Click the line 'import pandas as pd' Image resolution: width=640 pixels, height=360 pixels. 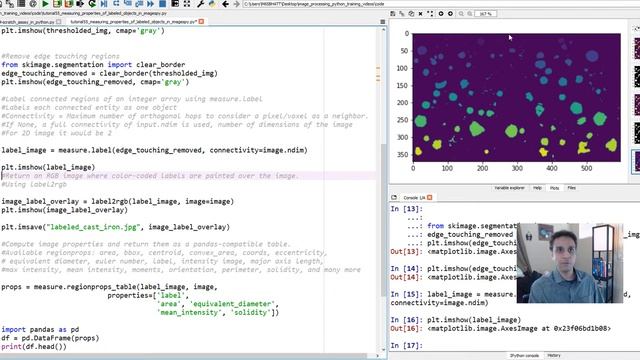(40, 329)
